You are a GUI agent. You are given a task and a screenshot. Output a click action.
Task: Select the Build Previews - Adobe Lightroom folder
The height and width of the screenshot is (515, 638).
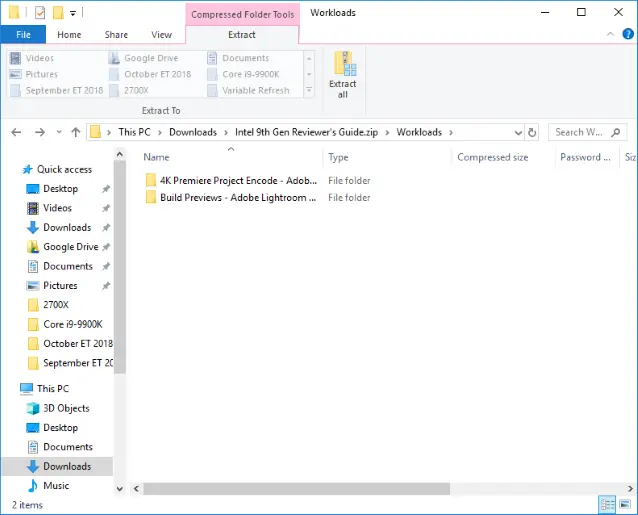tap(231, 198)
